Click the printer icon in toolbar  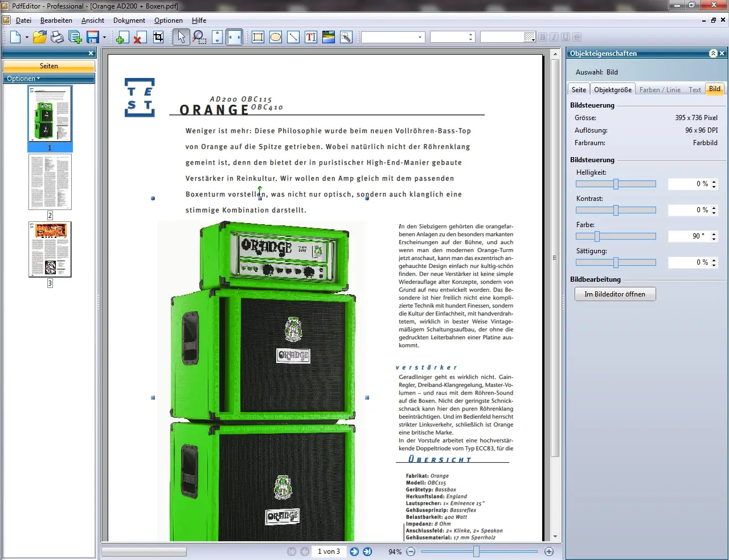coord(58,38)
